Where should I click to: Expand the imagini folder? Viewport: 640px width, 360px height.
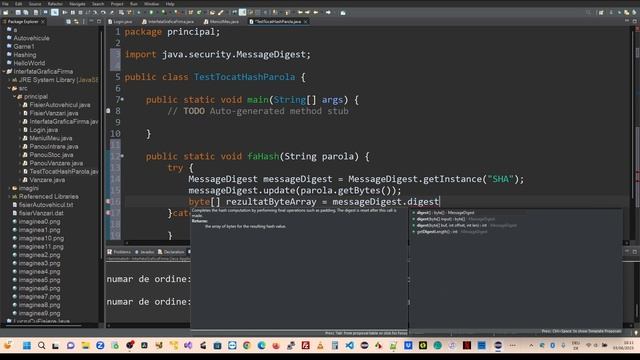click(x=9, y=188)
